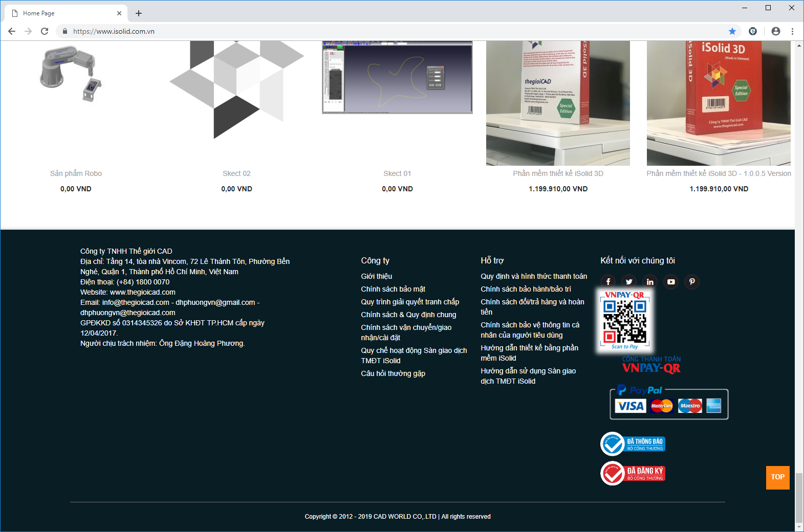Screen dimensions: 804x532
Task: Click the bookmark star icon
Action: tap(732, 31)
